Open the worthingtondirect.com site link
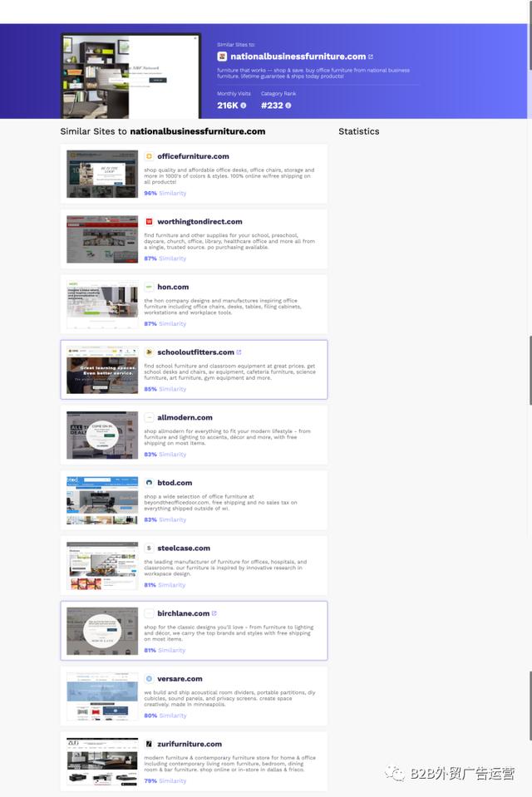The image size is (532, 797). pos(199,222)
